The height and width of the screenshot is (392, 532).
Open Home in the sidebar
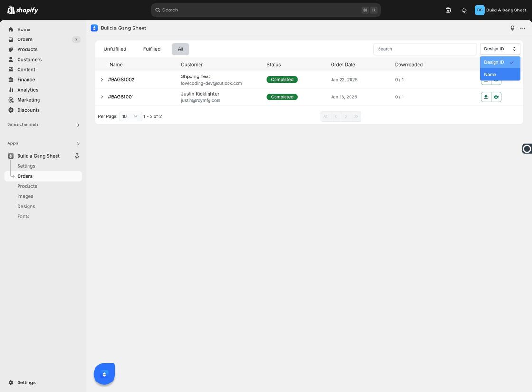click(x=24, y=29)
